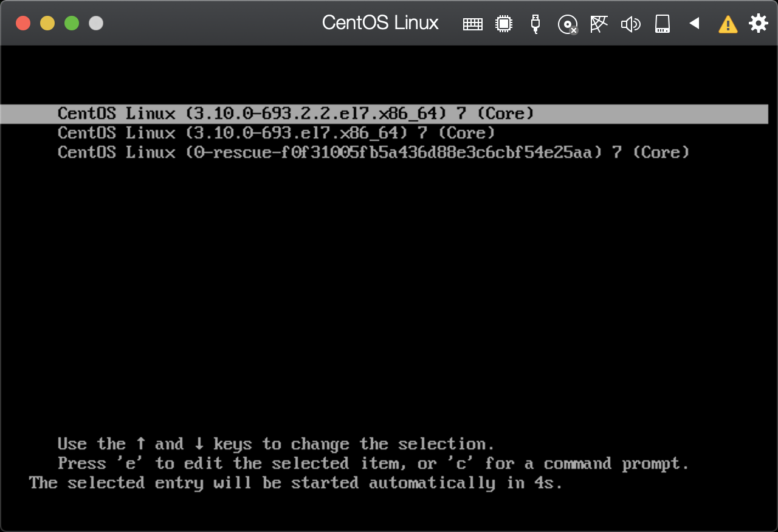Select the highlighted 3.10.0-693.2.2 kernel entry
The height and width of the screenshot is (532, 778).
pyautogui.click(x=295, y=113)
